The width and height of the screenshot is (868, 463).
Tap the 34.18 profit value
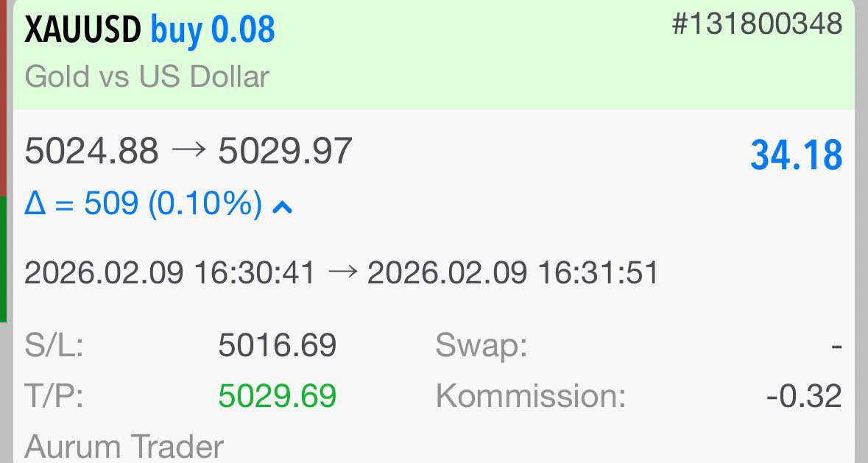coord(796,156)
